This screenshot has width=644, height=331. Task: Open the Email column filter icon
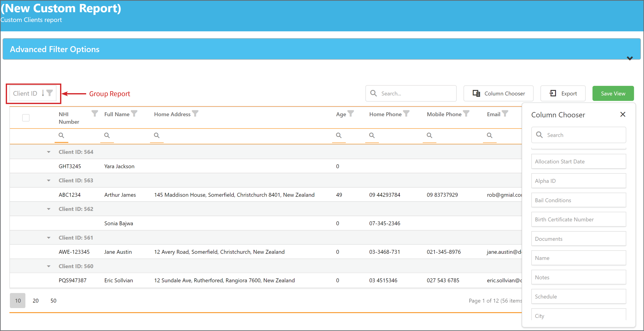click(505, 113)
